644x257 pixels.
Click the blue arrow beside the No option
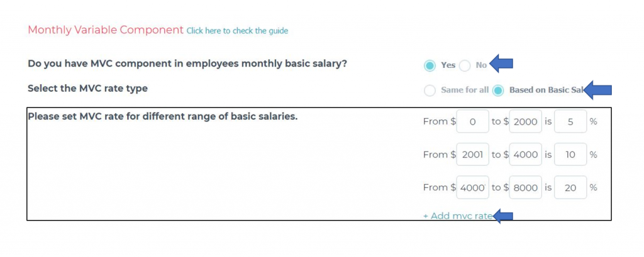pos(502,63)
